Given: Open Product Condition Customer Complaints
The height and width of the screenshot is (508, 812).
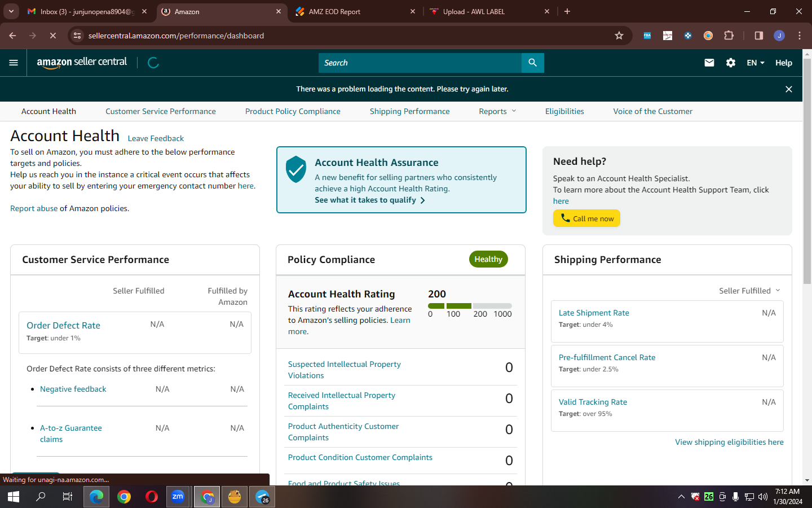Looking at the screenshot, I should (360, 457).
